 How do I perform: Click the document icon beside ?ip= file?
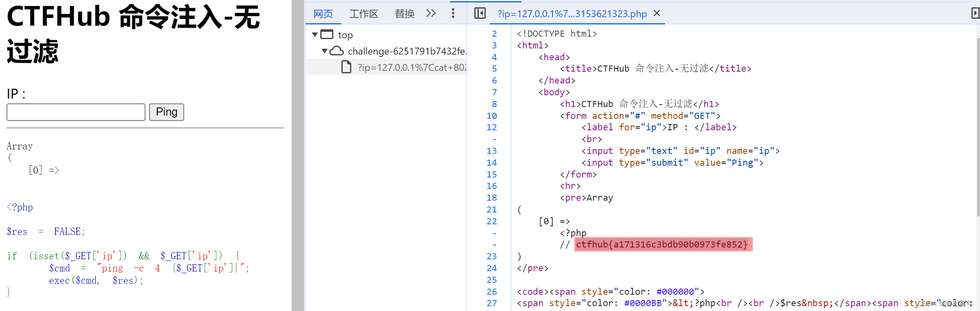(x=346, y=67)
